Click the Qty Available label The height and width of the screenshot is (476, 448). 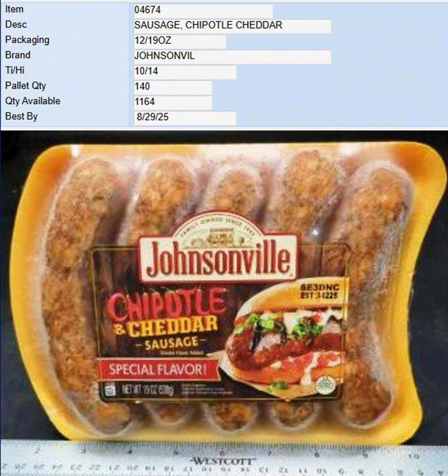point(33,101)
